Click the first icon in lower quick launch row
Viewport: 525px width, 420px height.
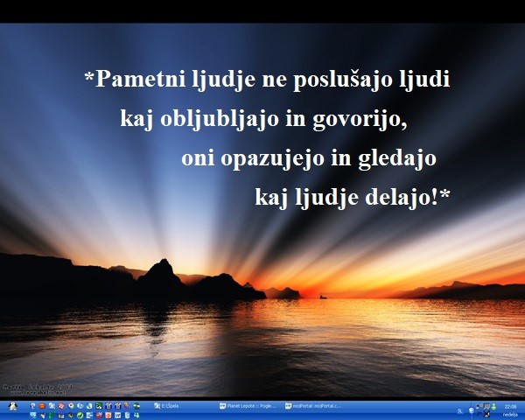(x=32, y=415)
